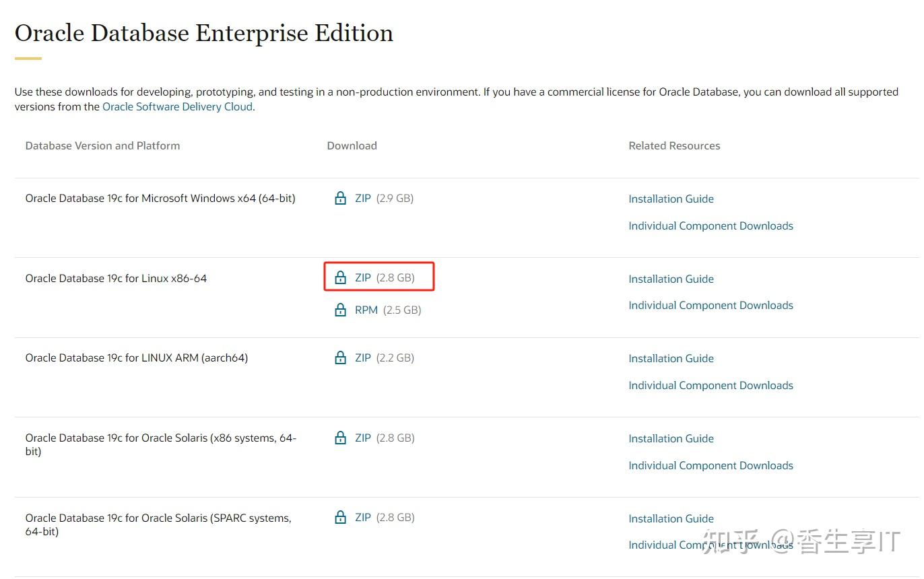Viewport: 924px width, 579px height.
Task: Click lock icon for Windows x64 ZIP
Action: point(341,198)
